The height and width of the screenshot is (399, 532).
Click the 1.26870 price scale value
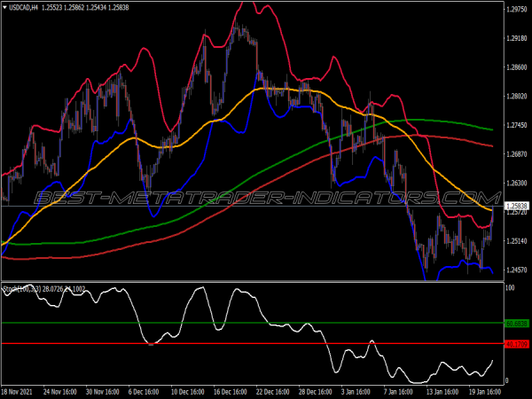[x=516, y=154]
